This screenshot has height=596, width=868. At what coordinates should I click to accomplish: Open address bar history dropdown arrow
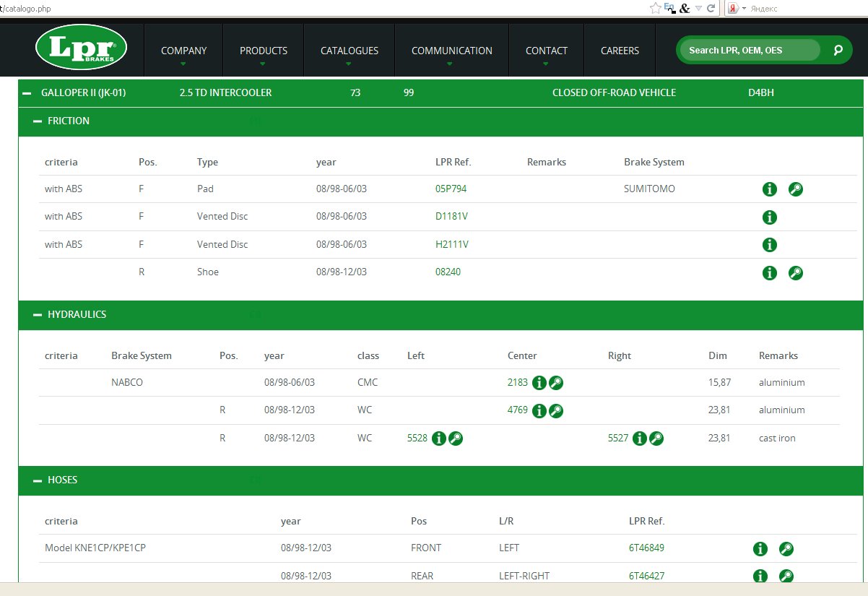[698, 8]
